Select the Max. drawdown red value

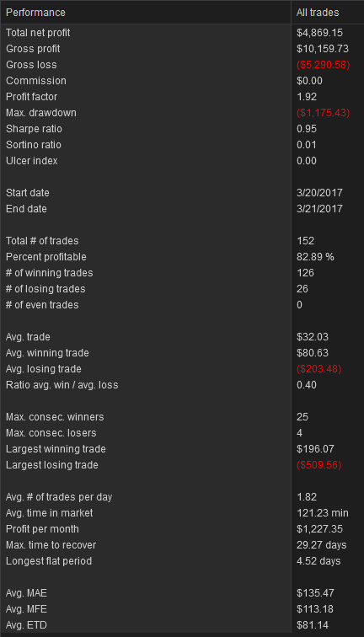tap(324, 113)
